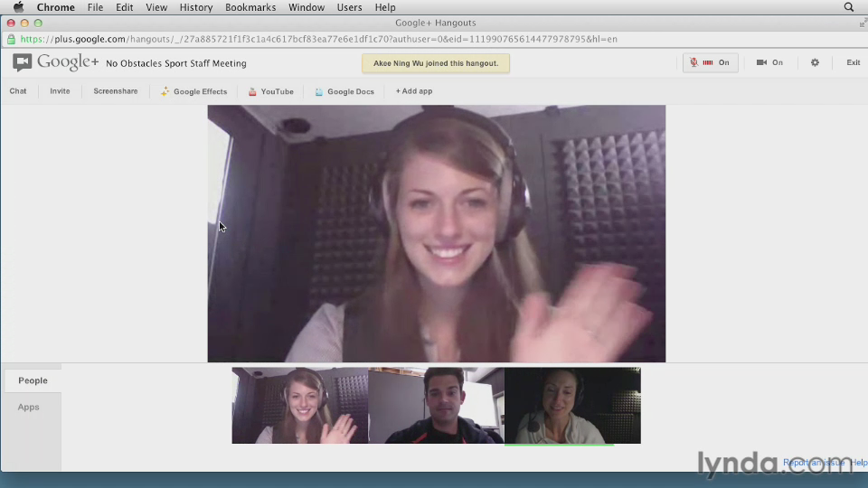Exit the hangout
The width and height of the screenshot is (868, 488).
853,63
